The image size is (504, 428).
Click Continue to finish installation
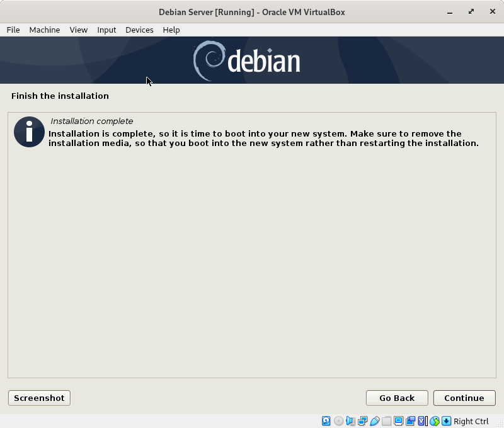click(x=464, y=398)
